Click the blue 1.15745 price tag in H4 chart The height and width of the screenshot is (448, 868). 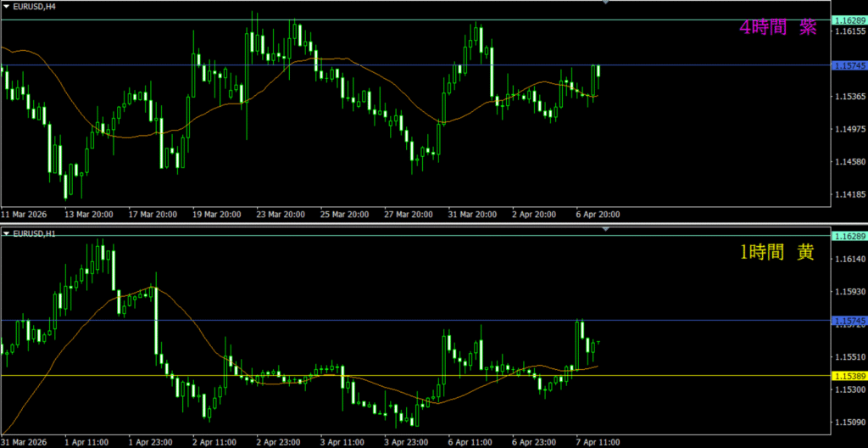tap(849, 65)
